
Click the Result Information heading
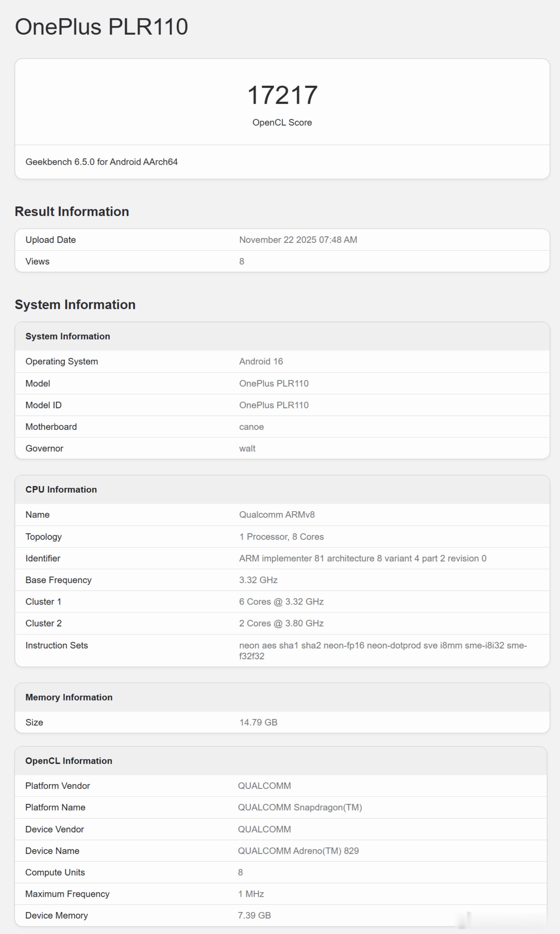click(x=72, y=211)
